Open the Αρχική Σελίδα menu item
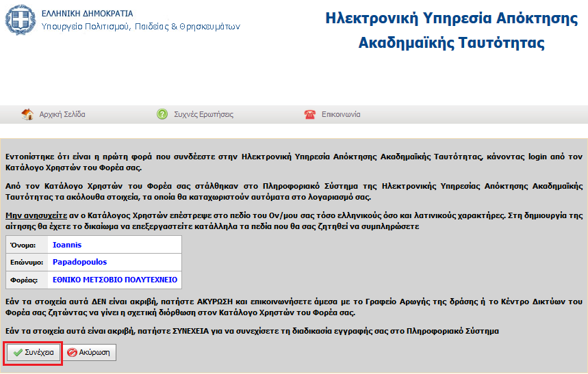The height and width of the screenshot is (374, 588). click(62, 114)
